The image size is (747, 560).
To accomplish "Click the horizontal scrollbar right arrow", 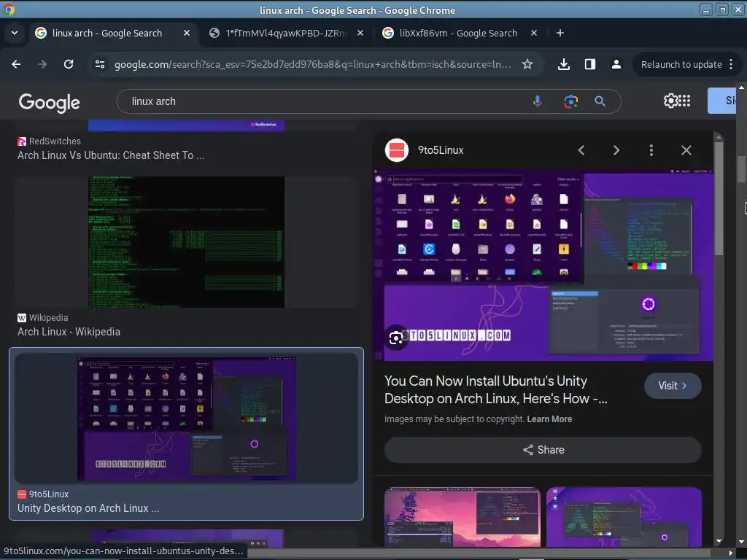I will pos(731,553).
